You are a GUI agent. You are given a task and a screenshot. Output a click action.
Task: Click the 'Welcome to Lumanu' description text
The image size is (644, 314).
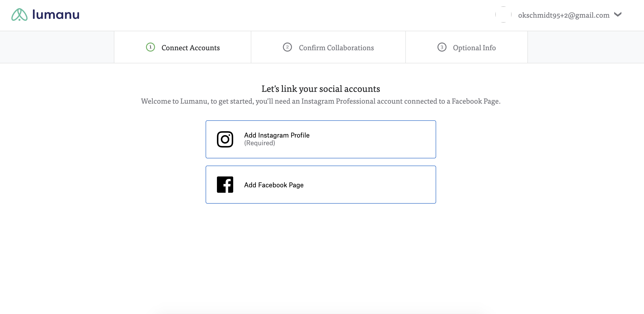[x=321, y=101]
